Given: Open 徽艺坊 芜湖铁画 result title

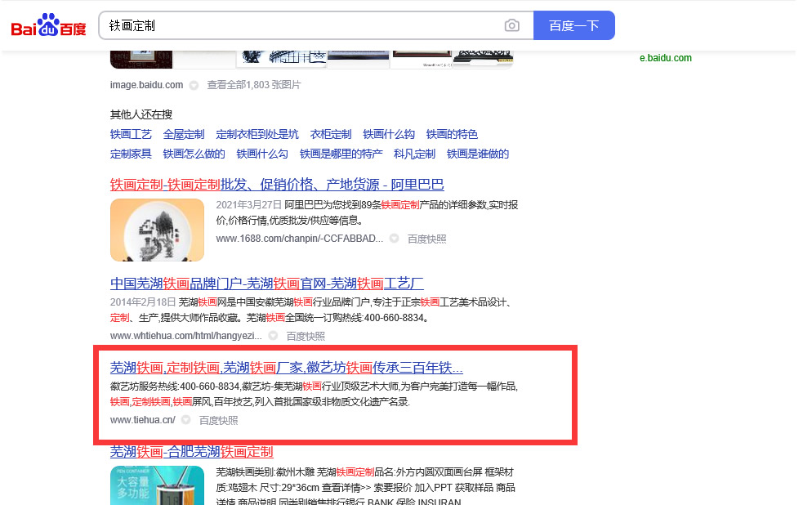Looking at the screenshot, I should coord(286,368).
